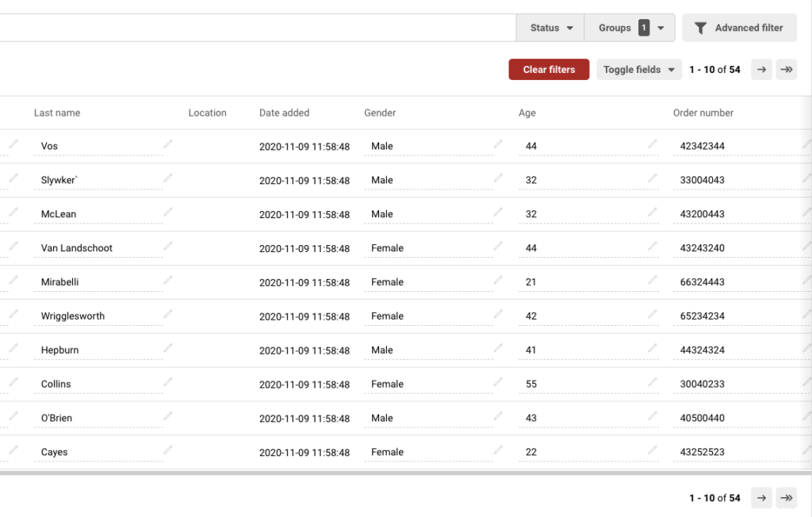Select order number 44324324
This screenshot has height=517, width=812.
pyautogui.click(x=703, y=350)
